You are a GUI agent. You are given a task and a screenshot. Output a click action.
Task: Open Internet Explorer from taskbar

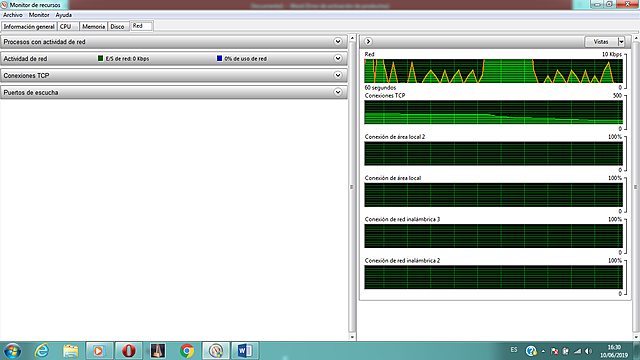(42, 351)
